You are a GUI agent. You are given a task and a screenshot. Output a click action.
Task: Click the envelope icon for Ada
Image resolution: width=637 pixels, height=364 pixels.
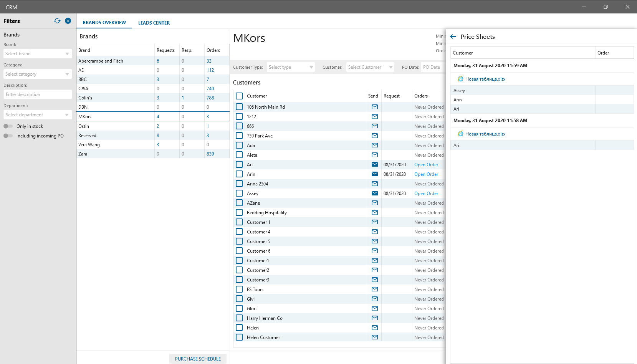point(375,145)
